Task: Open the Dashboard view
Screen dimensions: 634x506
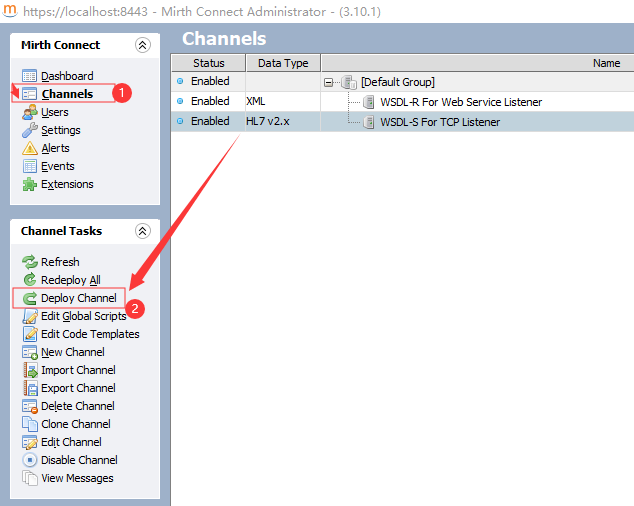Action: [x=67, y=76]
